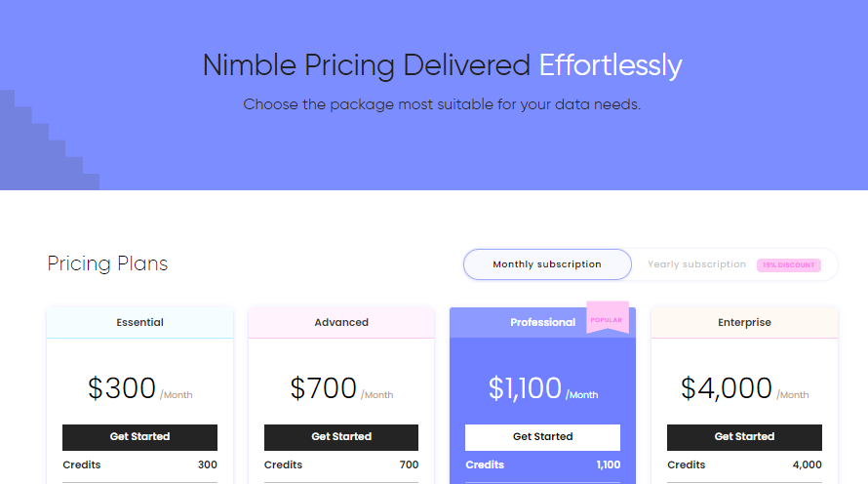Select the Essential plan header
Screen dimensions: 868x484
139,322
